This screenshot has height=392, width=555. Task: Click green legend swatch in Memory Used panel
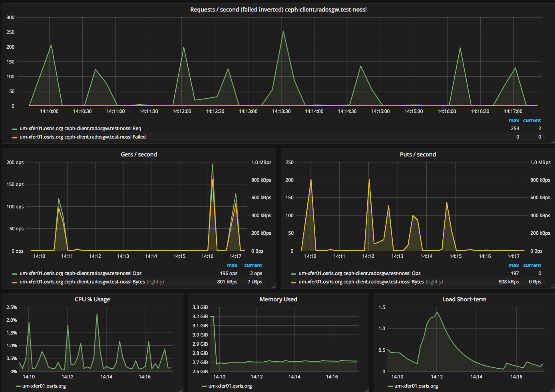pyautogui.click(x=204, y=386)
